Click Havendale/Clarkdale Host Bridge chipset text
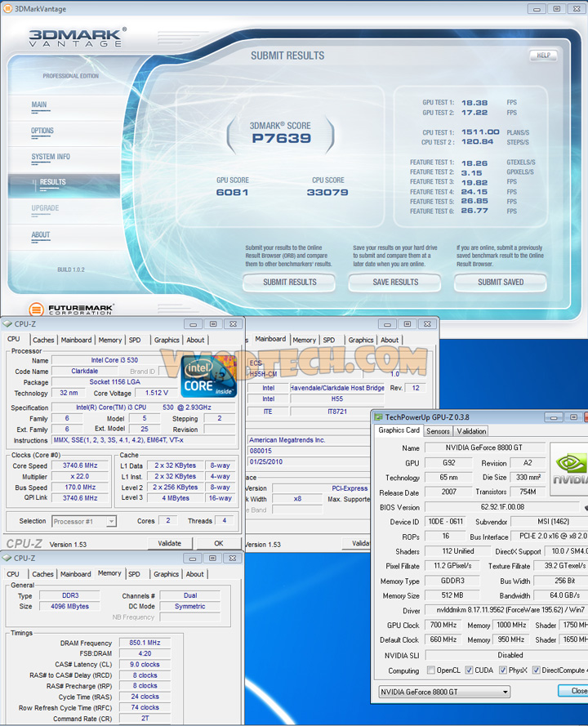588x726 pixels. (337, 388)
